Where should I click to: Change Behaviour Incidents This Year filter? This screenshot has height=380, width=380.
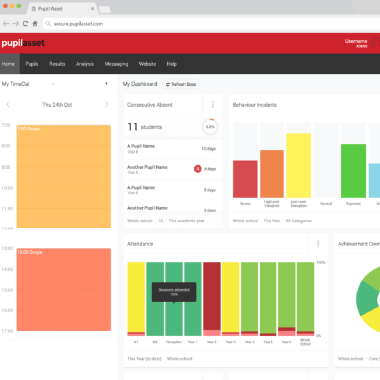272,221
